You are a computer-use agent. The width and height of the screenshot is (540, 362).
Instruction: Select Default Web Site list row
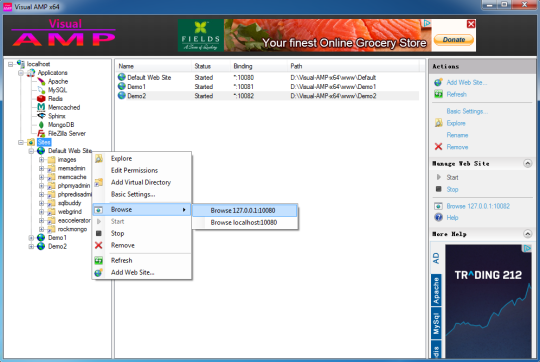[x=268, y=77]
